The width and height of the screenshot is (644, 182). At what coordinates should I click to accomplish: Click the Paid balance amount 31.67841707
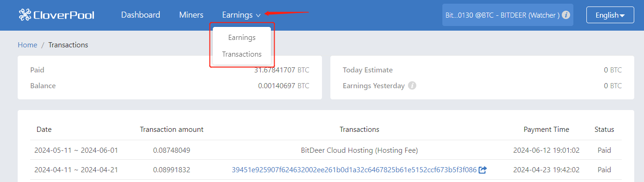(x=275, y=70)
